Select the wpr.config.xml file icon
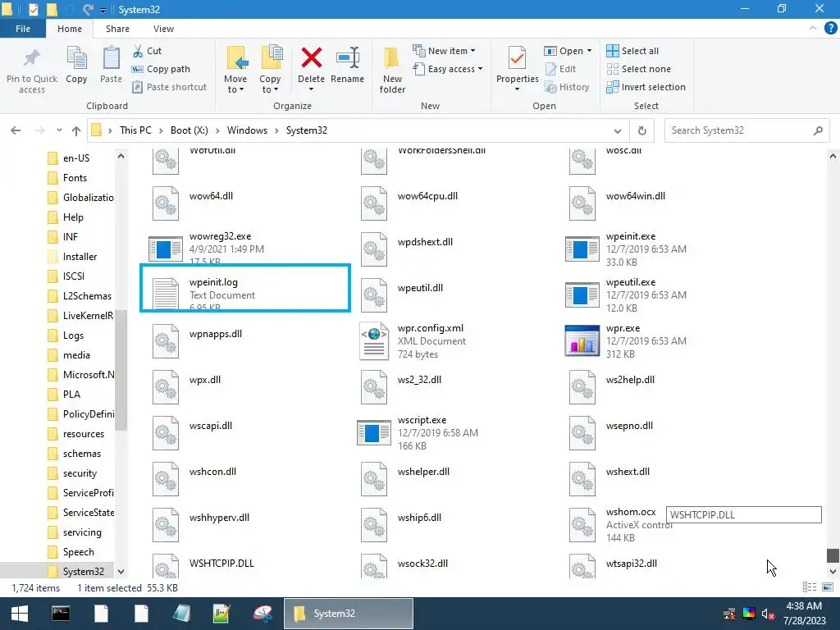Image resolution: width=840 pixels, height=630 pixels. (x=374, y=340)
